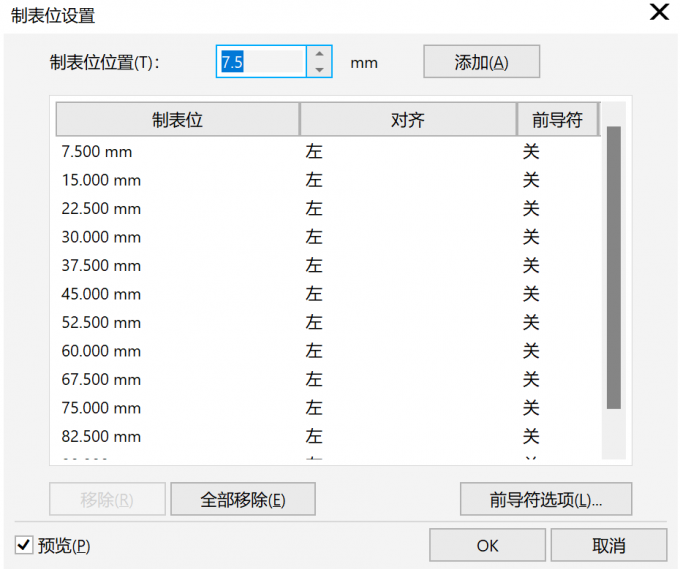The width and height of the screenshot is (680, 569).
Task: Select the 52.500 mm tab row
Action: [328, 323]
